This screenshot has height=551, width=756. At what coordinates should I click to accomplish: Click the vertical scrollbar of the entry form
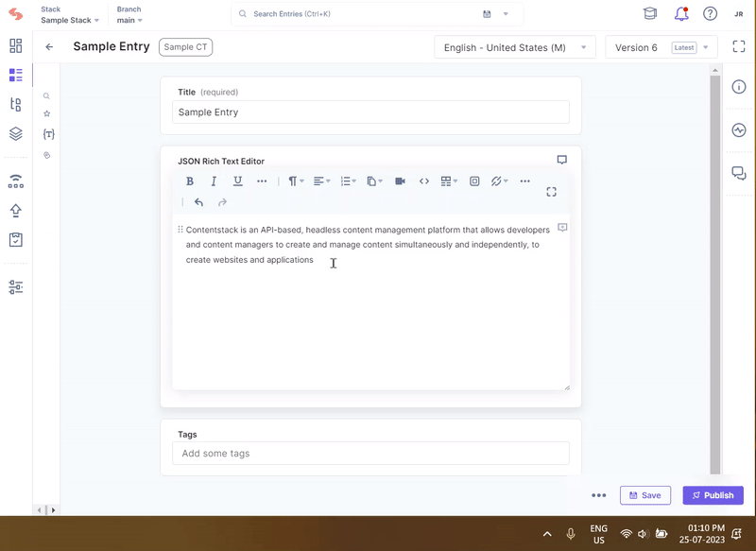pyautogui.click(x=715, y=275)
